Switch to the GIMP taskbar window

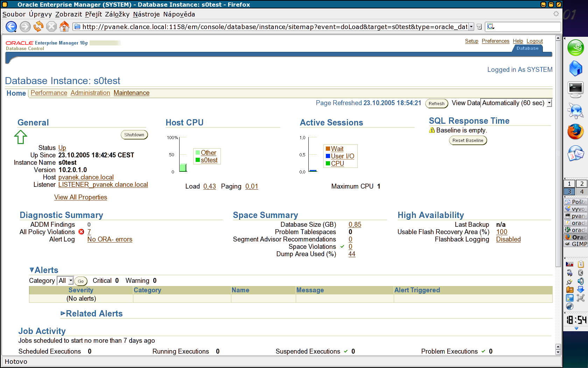576,244
